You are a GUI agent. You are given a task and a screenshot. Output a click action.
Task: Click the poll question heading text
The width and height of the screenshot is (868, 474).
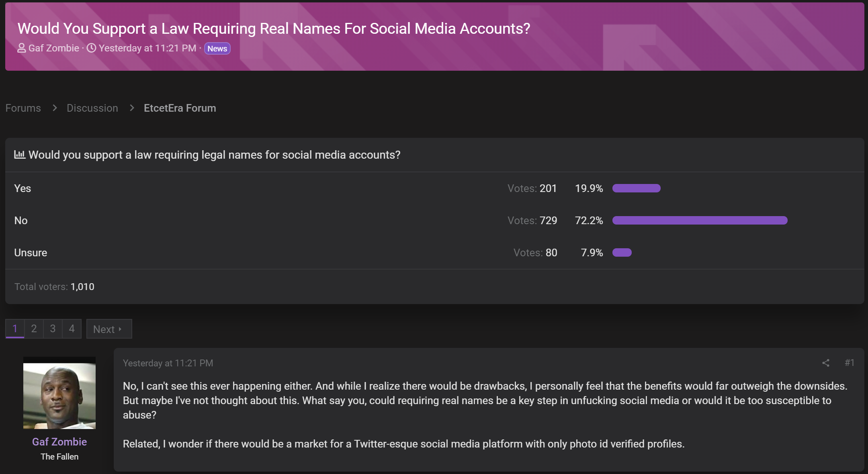215,155
